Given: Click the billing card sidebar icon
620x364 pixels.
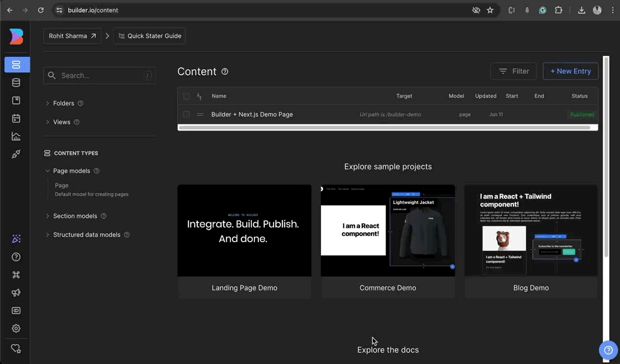Looking at the screenshot, I should [x=16, y=310].
